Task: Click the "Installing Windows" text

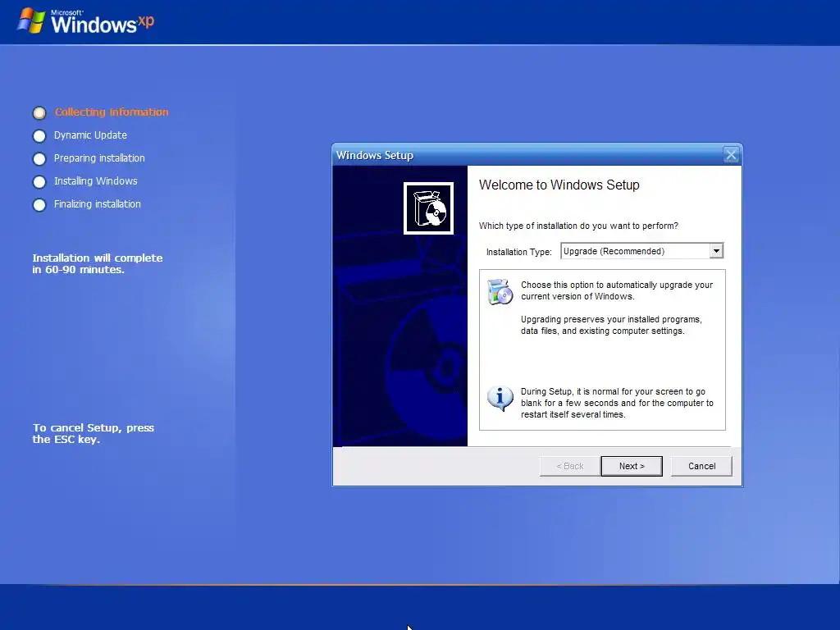Action: [95, 181]
